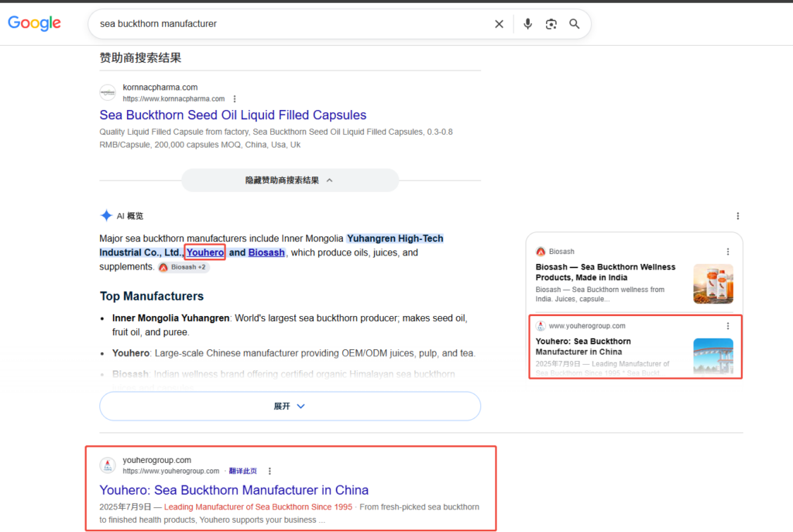793x532 pixels.
Task: Follow the Youhero link in AI overview
Action: 204,252
